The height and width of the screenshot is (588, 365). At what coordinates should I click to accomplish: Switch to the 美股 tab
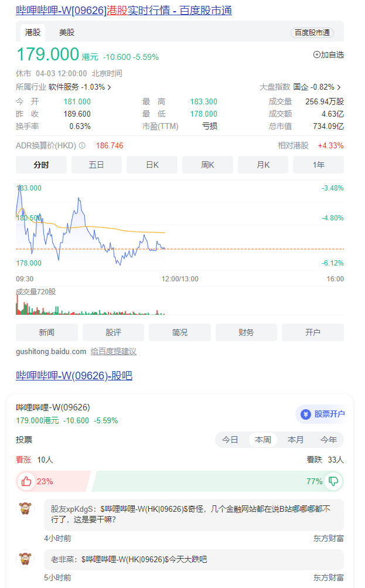click(x=67, y=33)
